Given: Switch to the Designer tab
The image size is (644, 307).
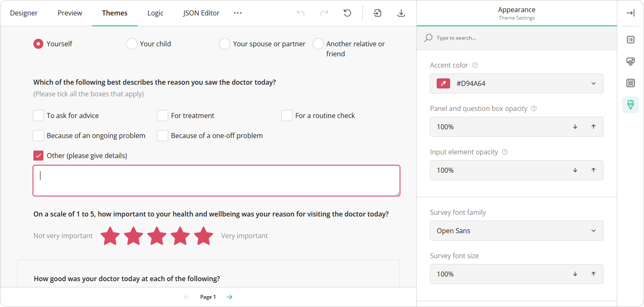Looking at the screenshot, I should (x=24, y=13).
